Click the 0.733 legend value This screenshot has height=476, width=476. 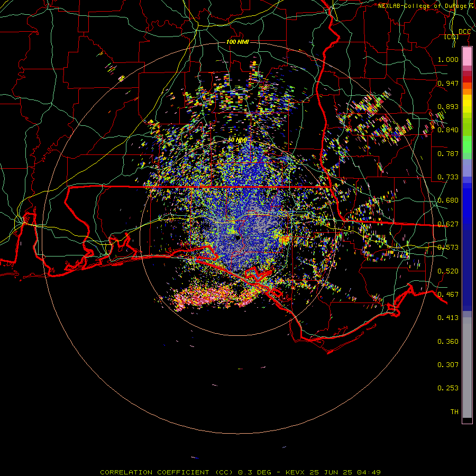coord(448,177)
